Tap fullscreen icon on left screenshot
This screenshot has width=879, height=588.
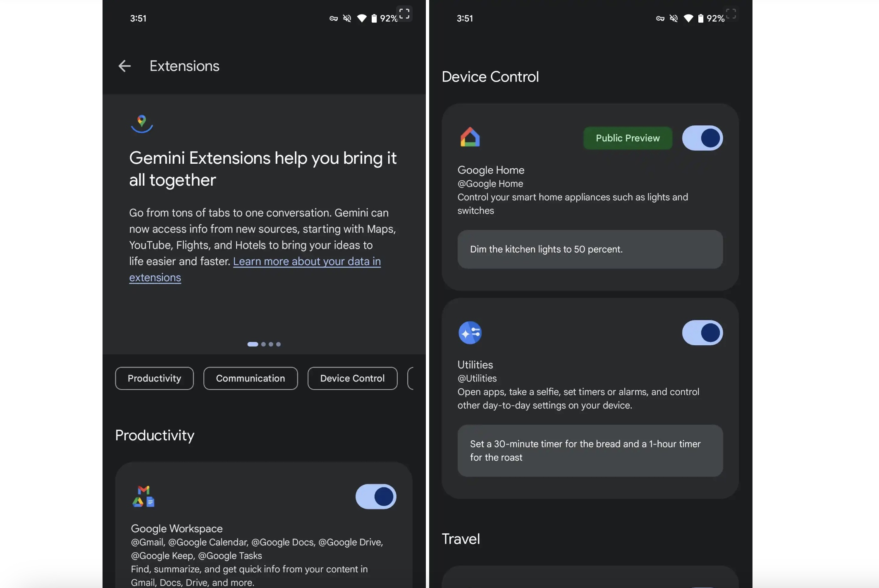click(x=404, y=14)
